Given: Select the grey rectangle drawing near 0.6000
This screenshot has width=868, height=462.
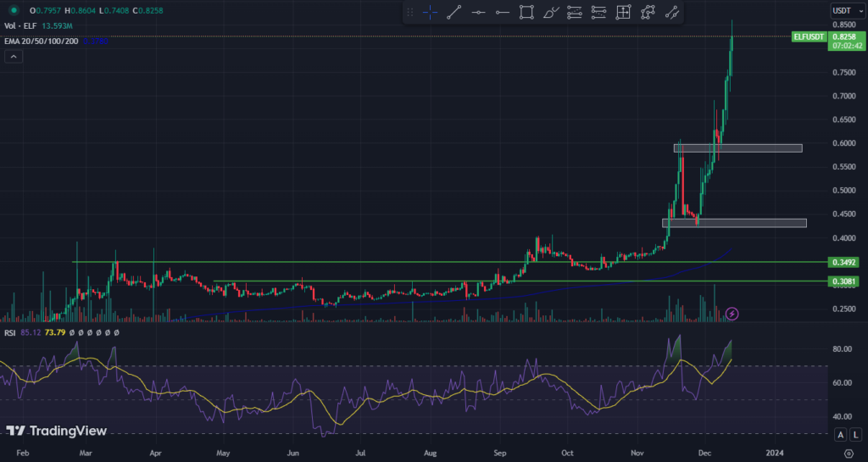Looking at the screenshot, I should [738, 148].
